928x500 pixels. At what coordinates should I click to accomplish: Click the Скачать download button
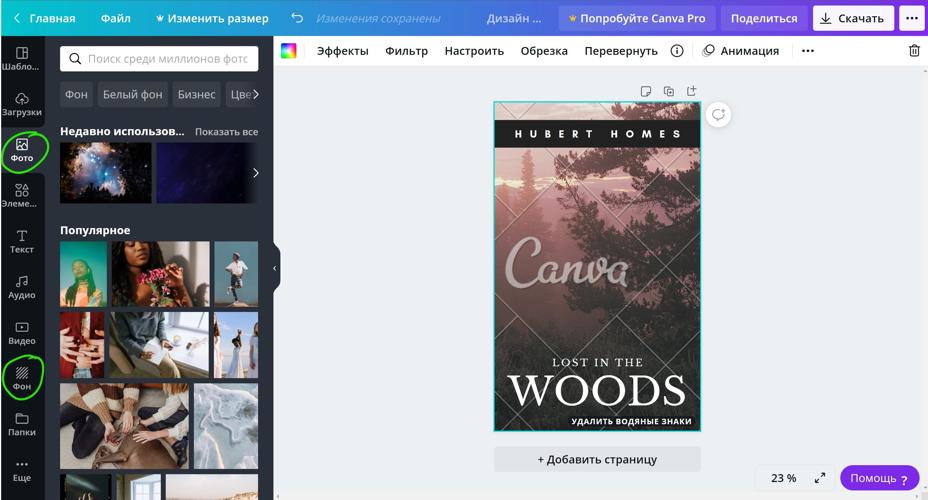(852, 19)
